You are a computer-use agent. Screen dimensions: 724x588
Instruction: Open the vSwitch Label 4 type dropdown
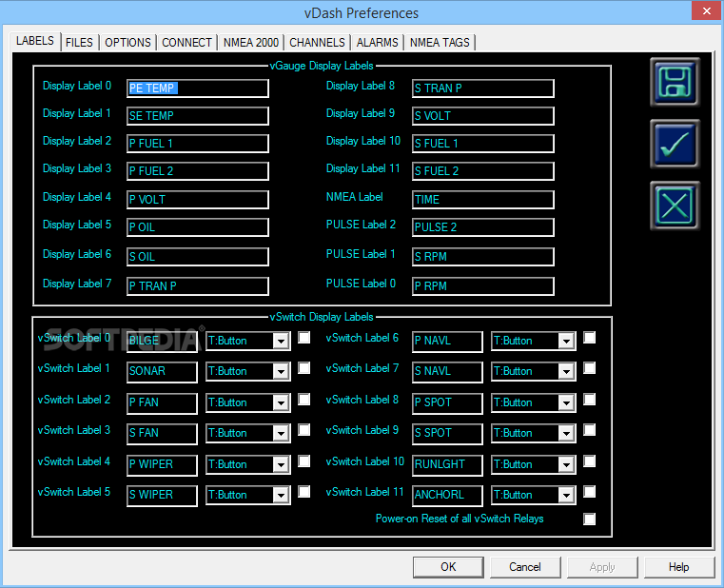click(248, 465)
